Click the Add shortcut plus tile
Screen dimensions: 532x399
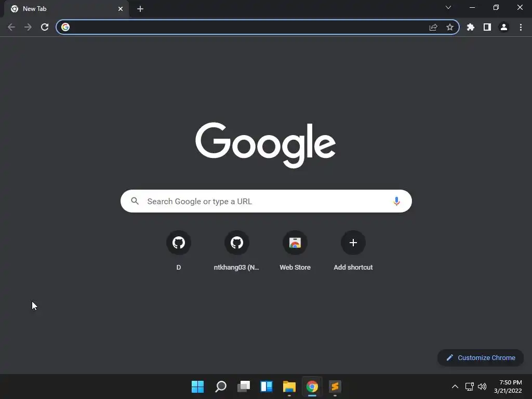353,251
